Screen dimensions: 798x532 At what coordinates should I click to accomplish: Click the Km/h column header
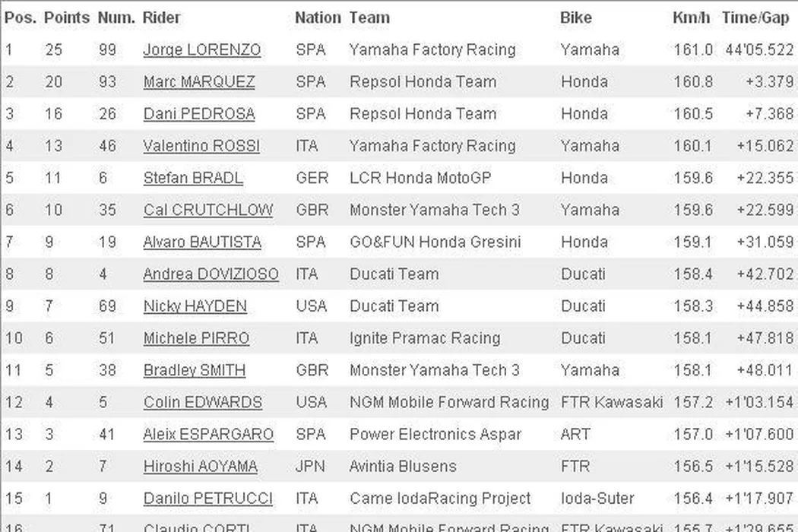coord(692,17)
